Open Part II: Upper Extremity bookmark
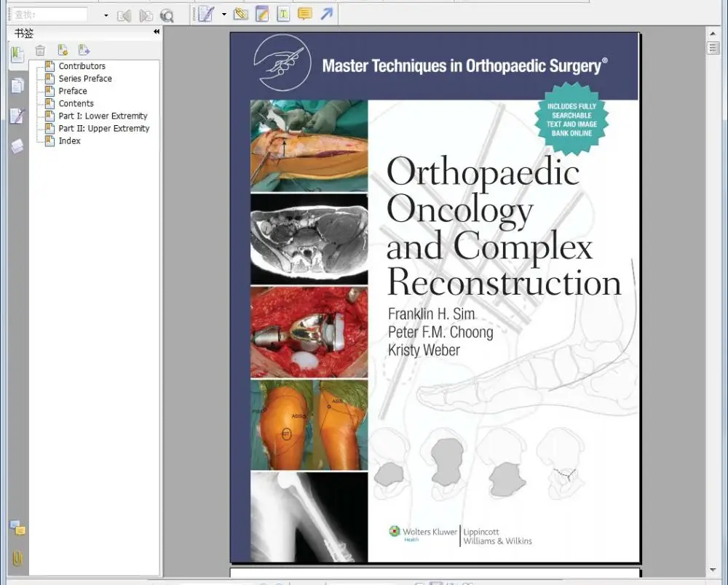 pyautogui.click(x=104, y=129)
